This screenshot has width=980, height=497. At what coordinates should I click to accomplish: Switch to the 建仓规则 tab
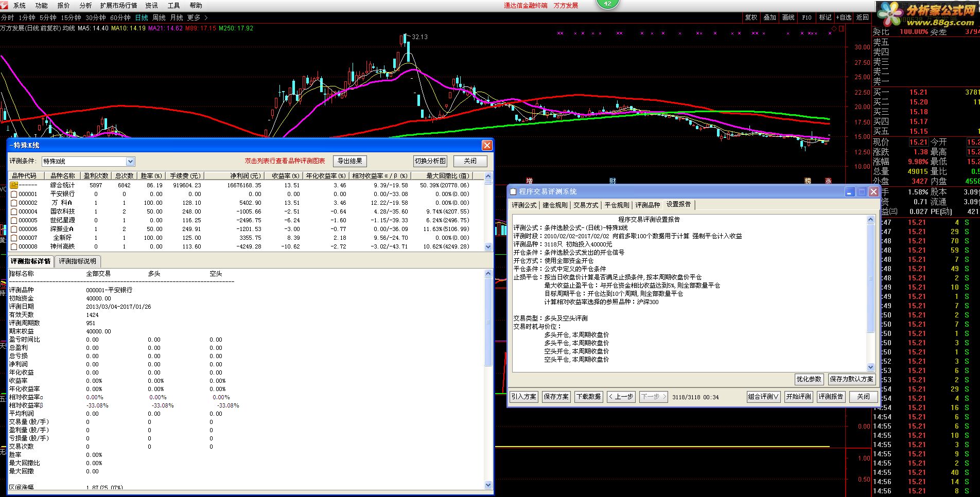[555, 205]
